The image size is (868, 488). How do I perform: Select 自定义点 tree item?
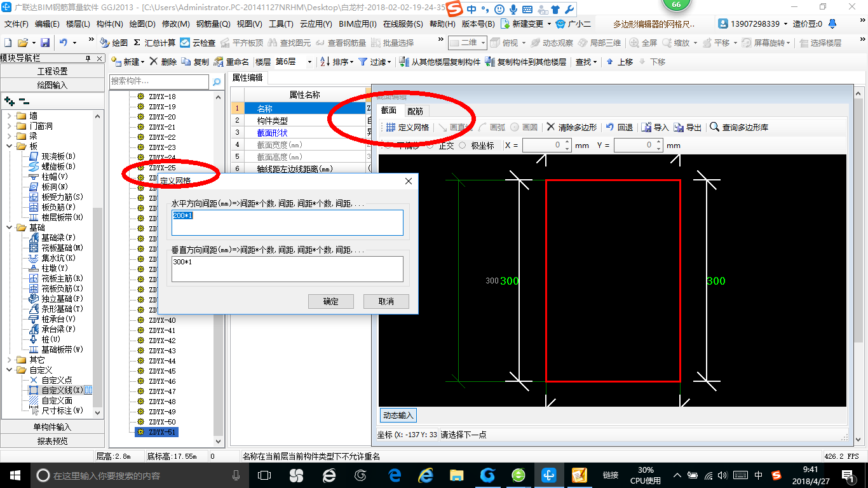(57, 380)
